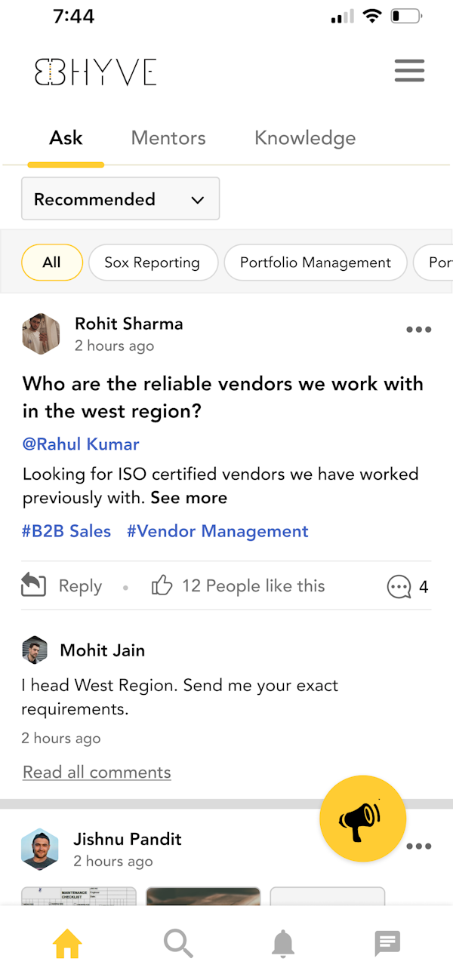This screenshot has width=453, height=980.
Task: Open Mohit Jain's profile picture
Action: (x=35, y=650)
